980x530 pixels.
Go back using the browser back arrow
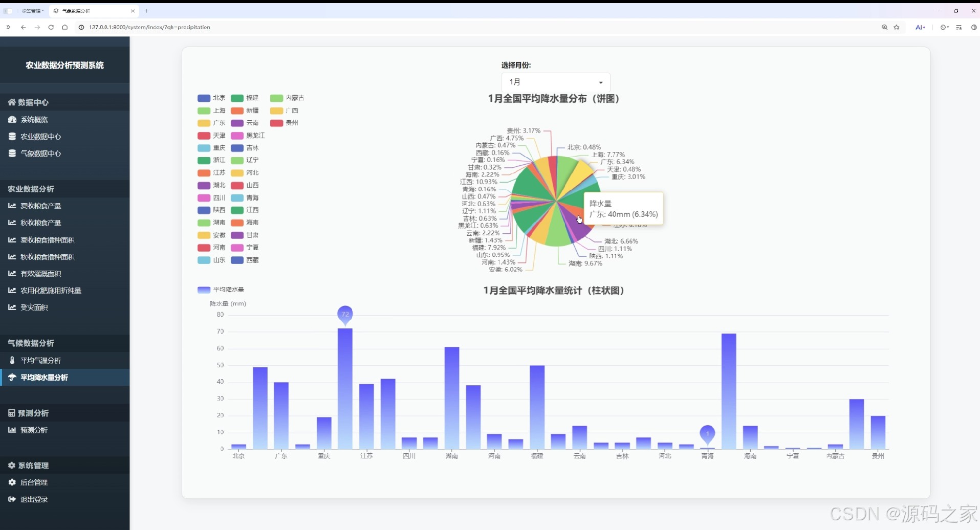point(23,27)
